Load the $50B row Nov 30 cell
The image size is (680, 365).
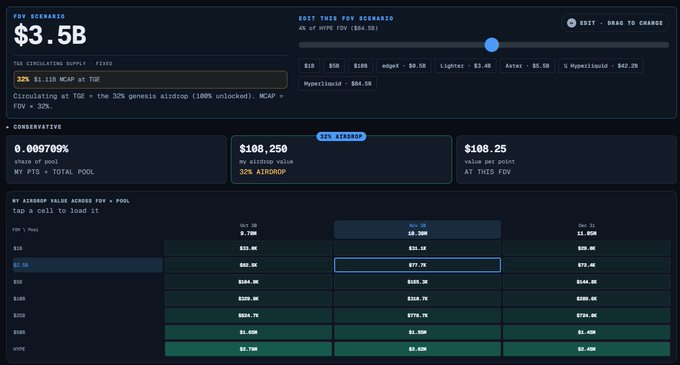(x=417, y=332)
